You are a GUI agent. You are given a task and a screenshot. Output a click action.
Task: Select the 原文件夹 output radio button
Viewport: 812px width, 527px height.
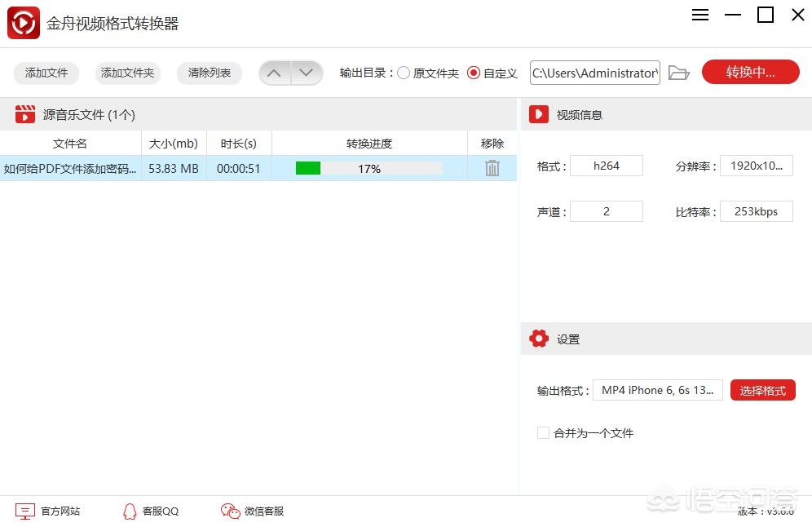pyautogui.click(x=404, y=73)
